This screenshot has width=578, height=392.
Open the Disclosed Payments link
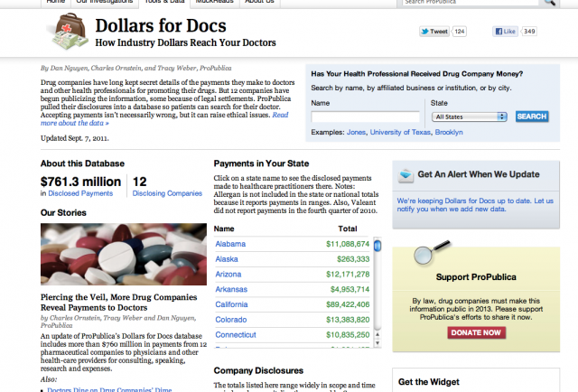pyautogui.click(x=80, y=193)
